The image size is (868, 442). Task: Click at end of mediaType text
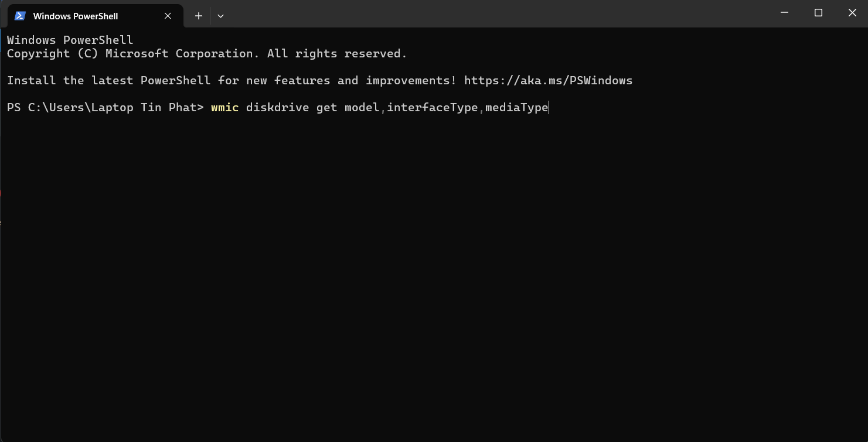pyautogui.click(x=548, y=107)
